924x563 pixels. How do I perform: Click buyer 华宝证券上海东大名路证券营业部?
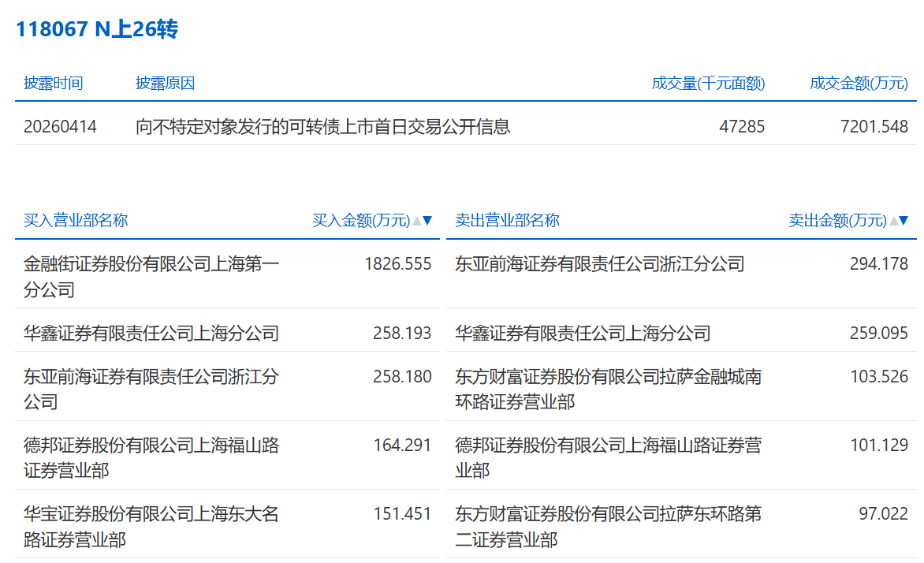coord(151,527)
